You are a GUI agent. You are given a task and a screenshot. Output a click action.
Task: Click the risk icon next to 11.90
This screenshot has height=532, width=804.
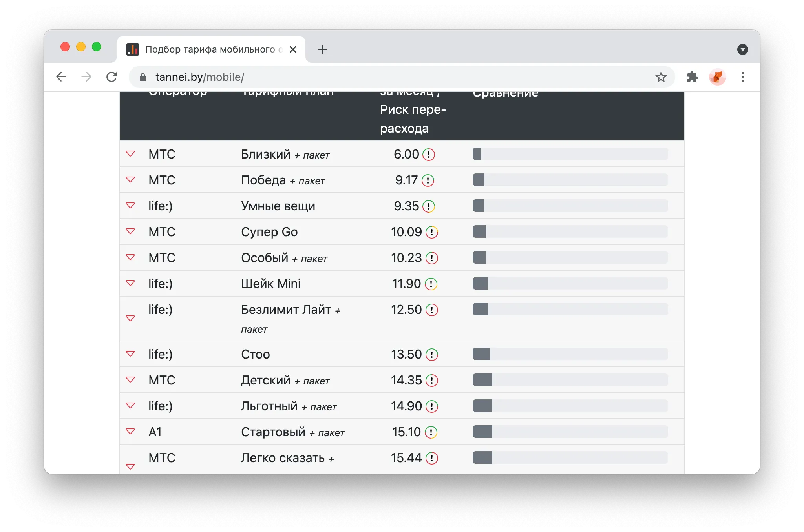pyautogui.click(x=431, y=284)
